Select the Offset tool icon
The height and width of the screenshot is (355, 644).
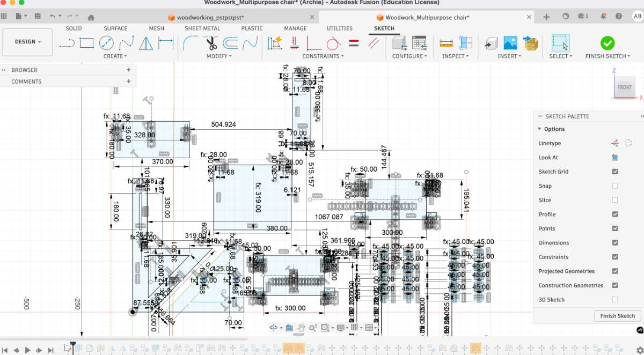pos(230,43)
